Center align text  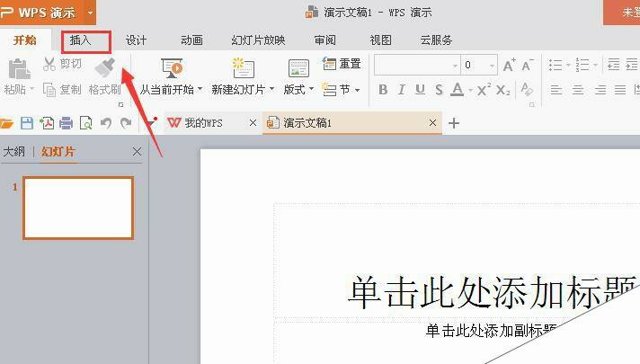point(578,89)
